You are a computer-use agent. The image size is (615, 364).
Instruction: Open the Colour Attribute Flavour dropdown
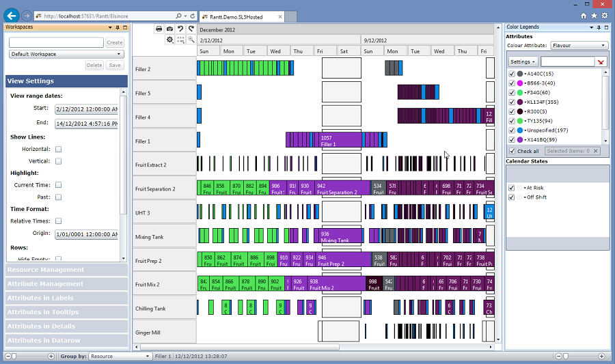[579, 46]
